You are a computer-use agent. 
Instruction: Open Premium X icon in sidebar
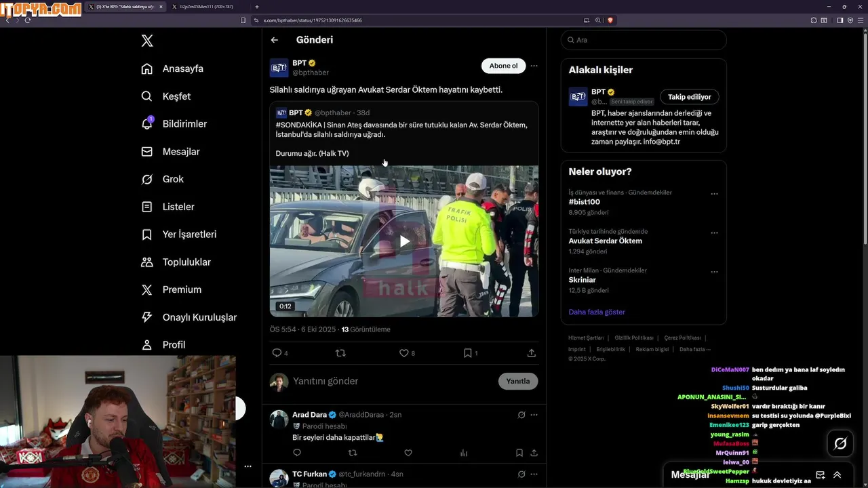pyautogui.click(x=146, y=289)
